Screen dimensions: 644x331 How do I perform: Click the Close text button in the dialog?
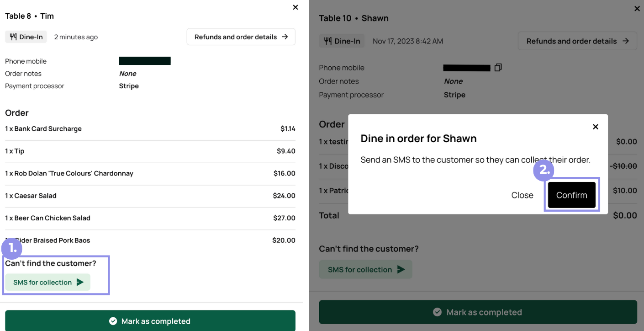point(522,195)
